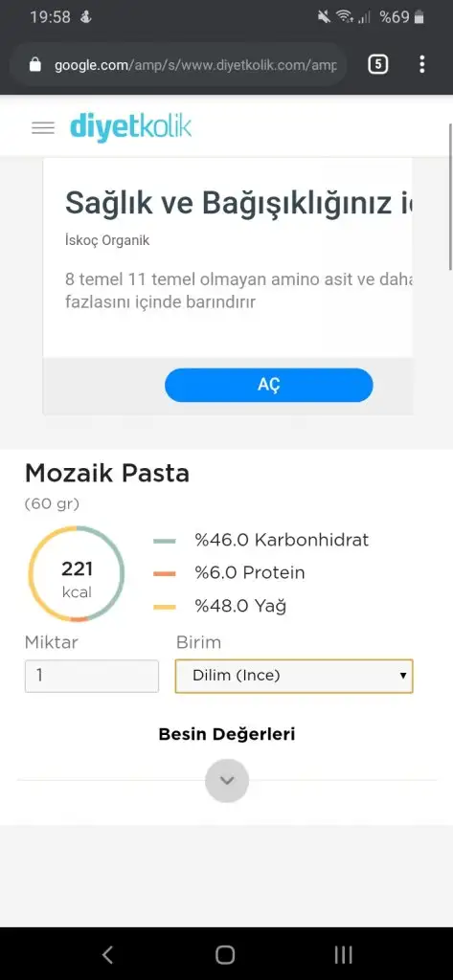Tap the Besin Değerleri section heading
This screenshot has height=980, width=453.
pos(226,734)
